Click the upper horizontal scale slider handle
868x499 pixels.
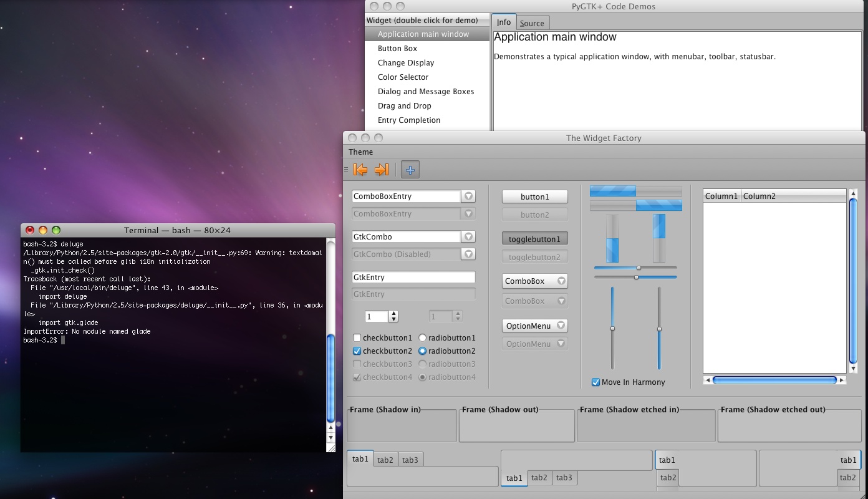(x=639, y=268)
